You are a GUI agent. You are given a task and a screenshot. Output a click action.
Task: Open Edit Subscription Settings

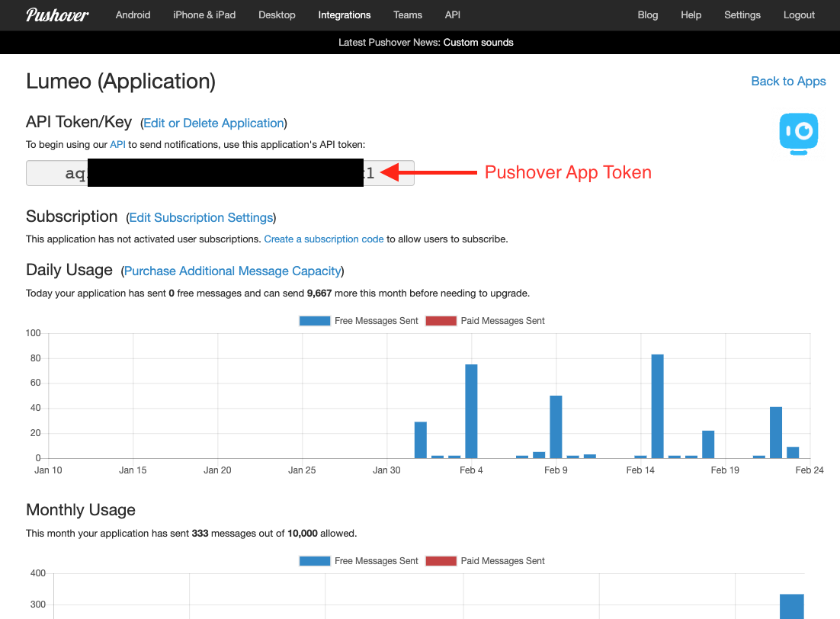201,217
